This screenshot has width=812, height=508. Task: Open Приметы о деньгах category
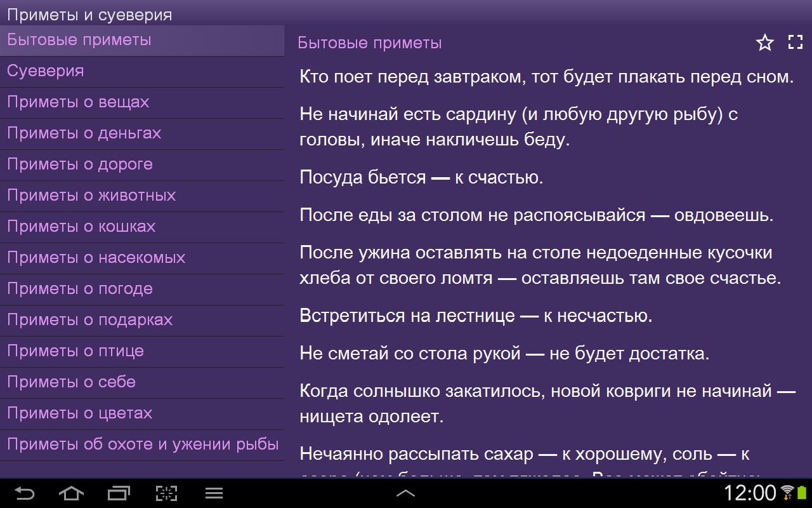142,133
